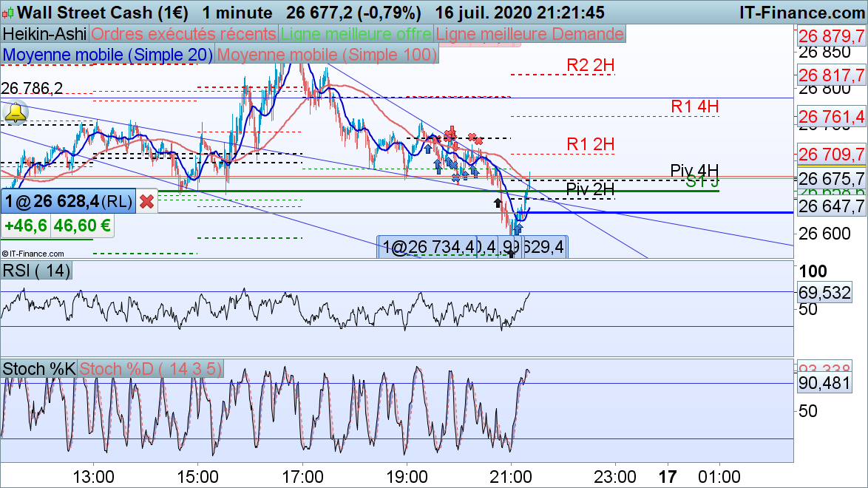Viewport: 868px width, 488px height.
Task: Click the IT-Finance.com header link
Action: point(802,12)
